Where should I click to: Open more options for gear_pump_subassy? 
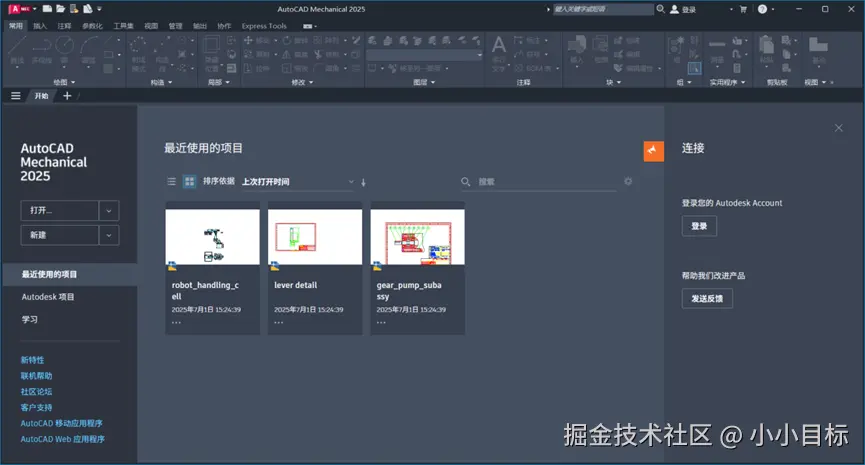(x=381, y=323)
